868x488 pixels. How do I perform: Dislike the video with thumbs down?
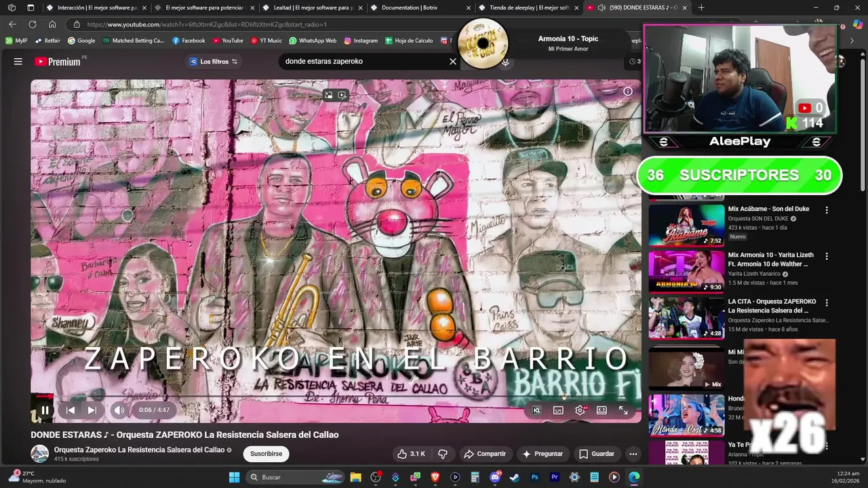click(x=443, y=453)
